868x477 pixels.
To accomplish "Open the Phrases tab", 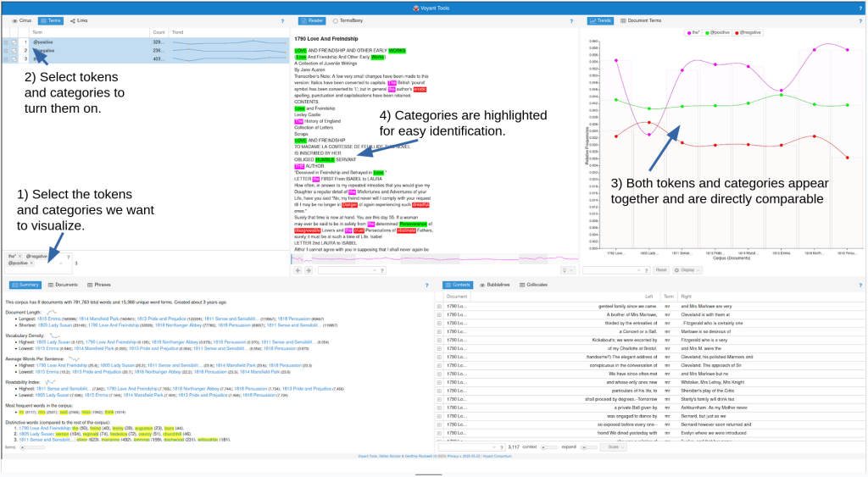I will (99, 285).
